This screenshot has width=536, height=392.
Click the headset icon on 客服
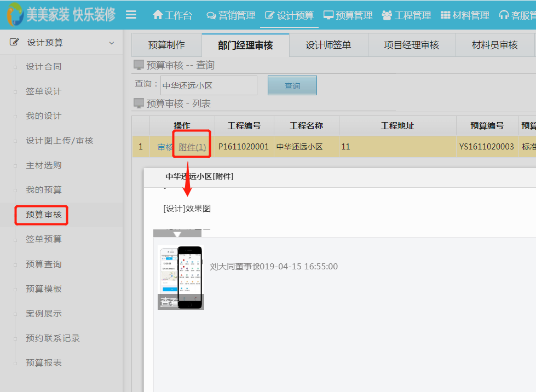(x=504, y=15)
